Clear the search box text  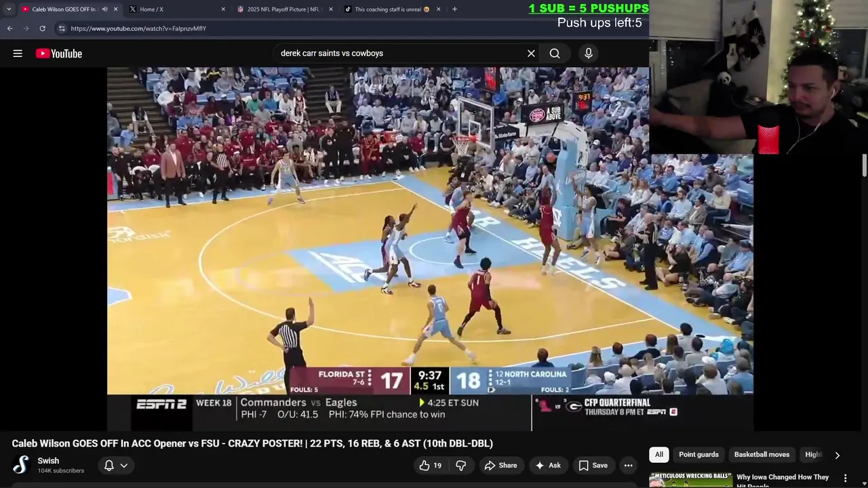[531, 54]
